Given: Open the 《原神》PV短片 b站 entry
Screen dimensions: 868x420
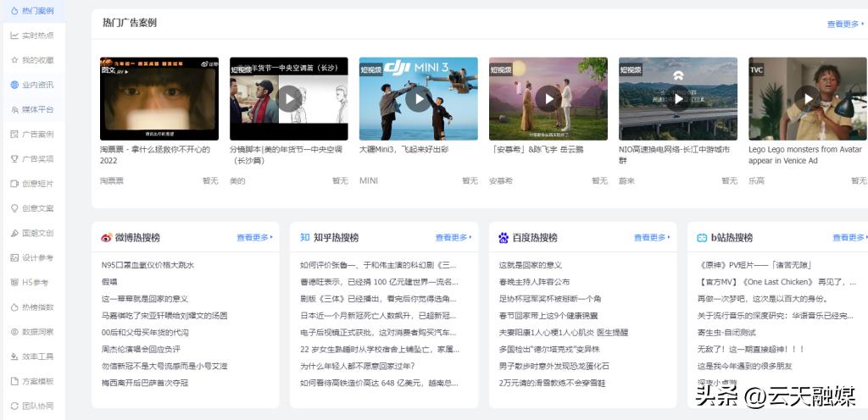Looking at the screenshot, I should [756, 265].
